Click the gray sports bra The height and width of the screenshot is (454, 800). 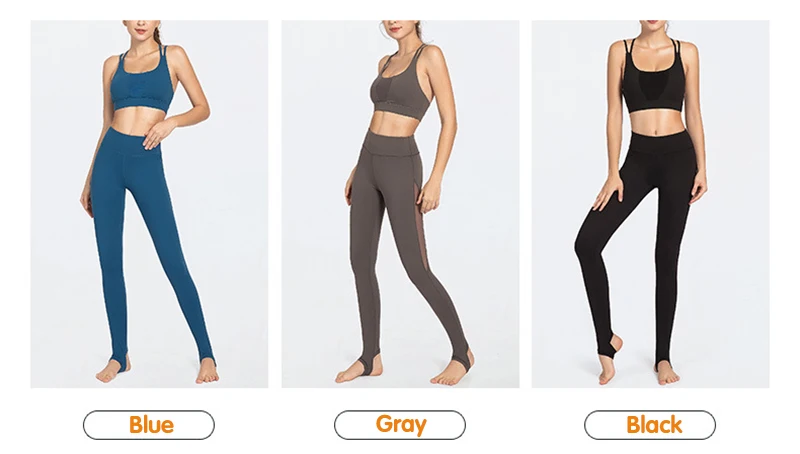point(399,87)
